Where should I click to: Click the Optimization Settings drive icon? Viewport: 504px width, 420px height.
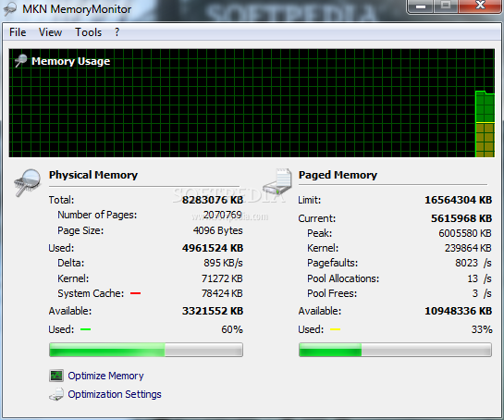(x=56, y=395)
